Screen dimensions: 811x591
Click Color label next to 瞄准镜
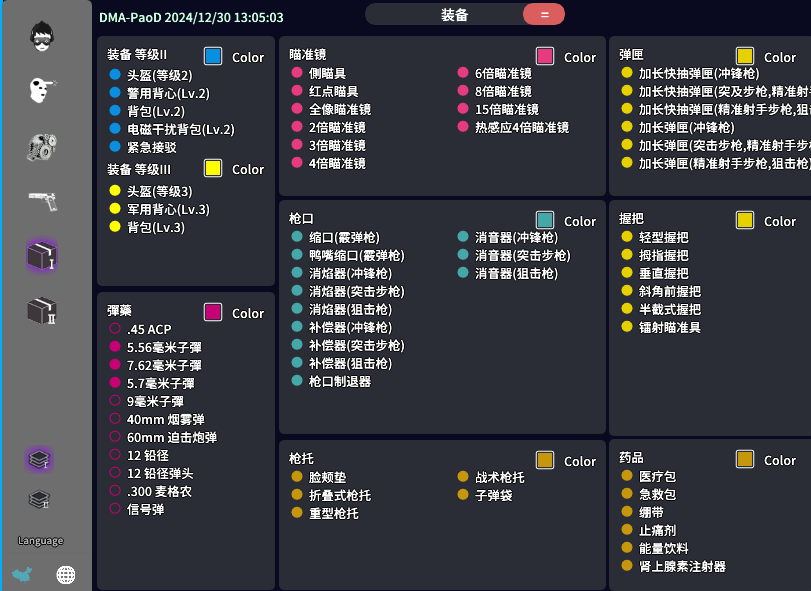pos(580,57)
